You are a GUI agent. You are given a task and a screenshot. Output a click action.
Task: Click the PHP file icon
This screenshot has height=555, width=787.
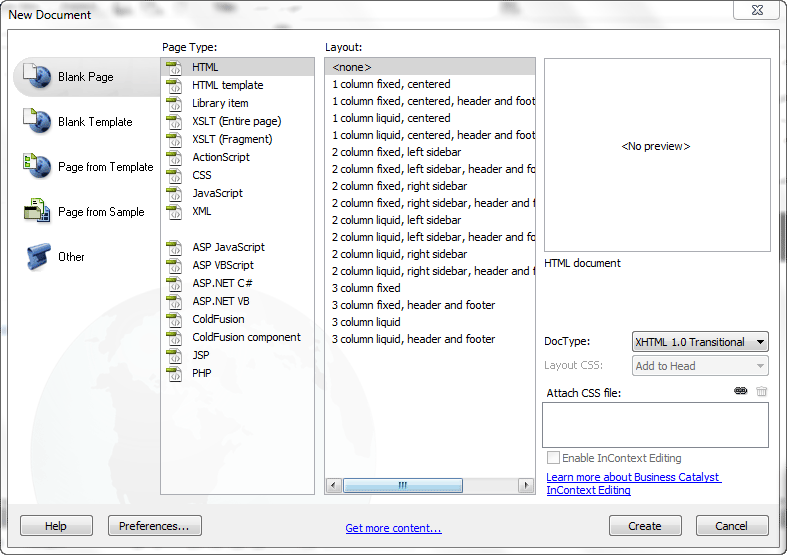pos(174,374)
